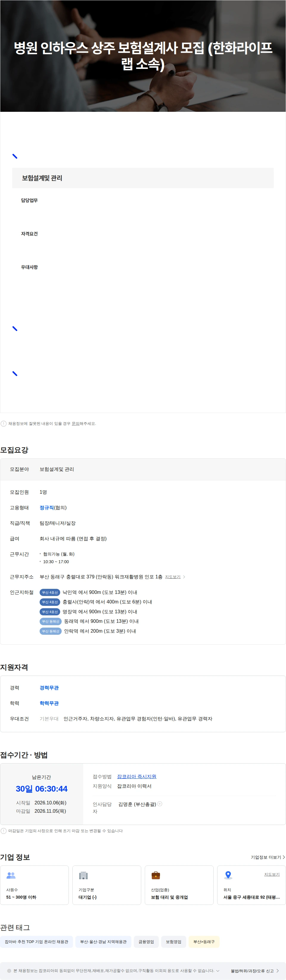The width and height of the screenshot is (286, 980).
Task: Click the 보험설계및 관리 section header
Action: click(143, 178)
